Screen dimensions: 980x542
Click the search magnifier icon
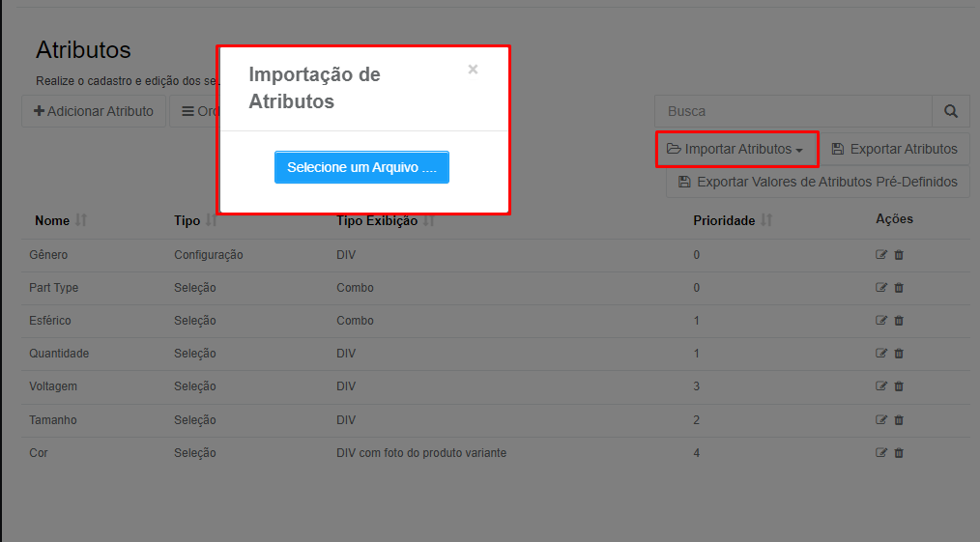point(951,111)
